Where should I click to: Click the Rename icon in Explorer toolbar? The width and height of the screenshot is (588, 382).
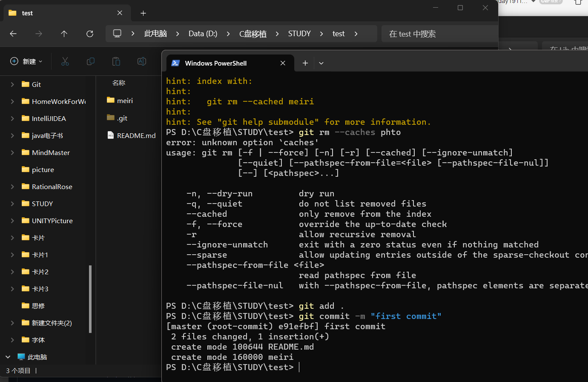142,61
